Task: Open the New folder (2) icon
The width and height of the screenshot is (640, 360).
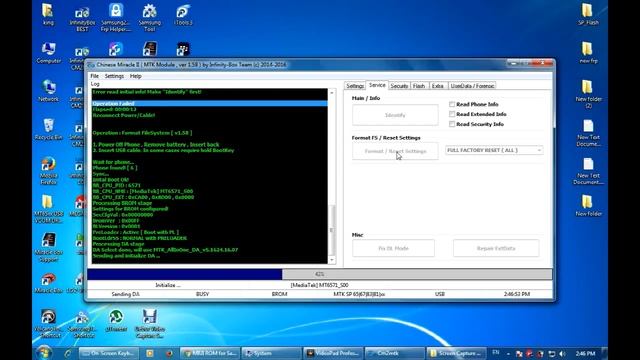Action: [x=588, y=94]
